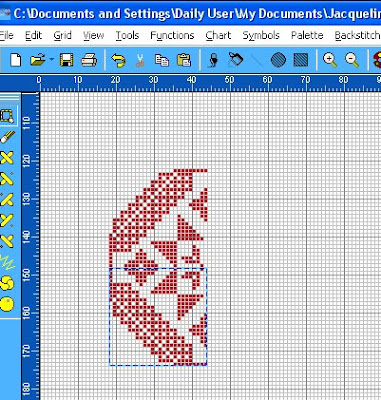Open the Backstitch menu
This screenshot has width=381, height=400.
point(357,35)
